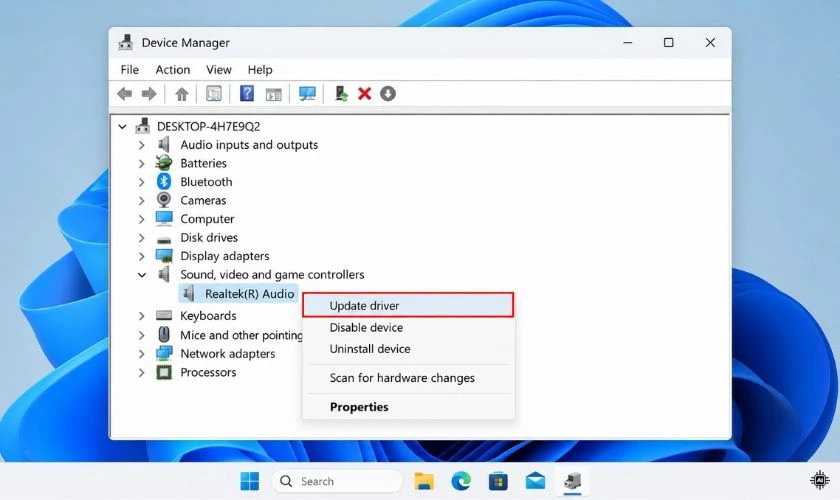
Task: Click the Up one level toolbar icon
Action: point(182,94)
